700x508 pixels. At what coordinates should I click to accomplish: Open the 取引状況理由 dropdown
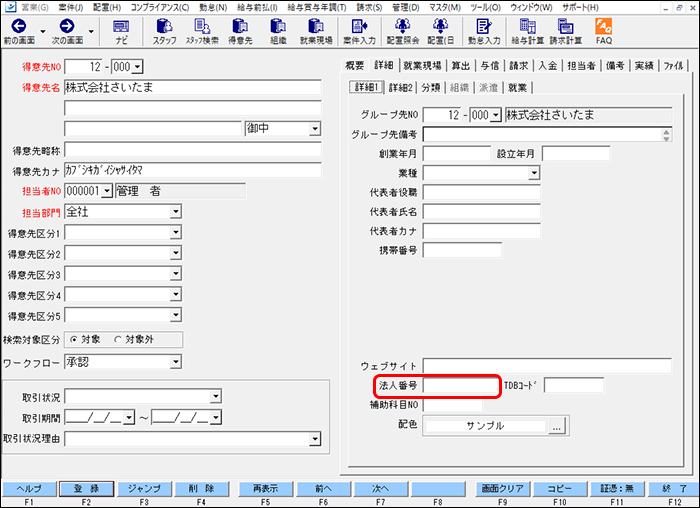coord(315,439)
